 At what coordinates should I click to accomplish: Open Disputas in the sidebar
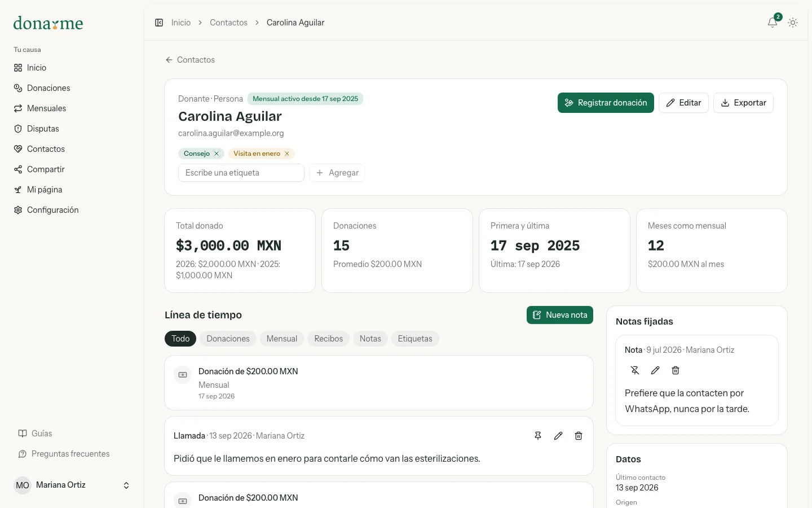coord(72,129)
